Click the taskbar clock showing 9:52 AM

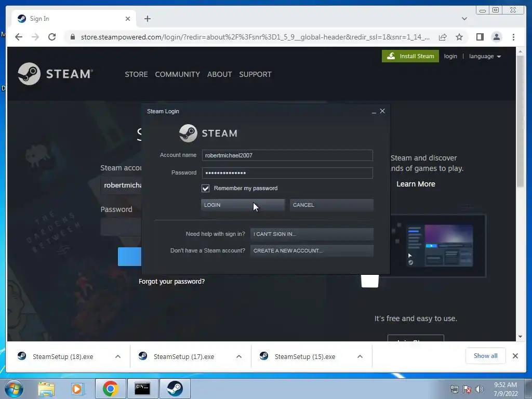506,389
